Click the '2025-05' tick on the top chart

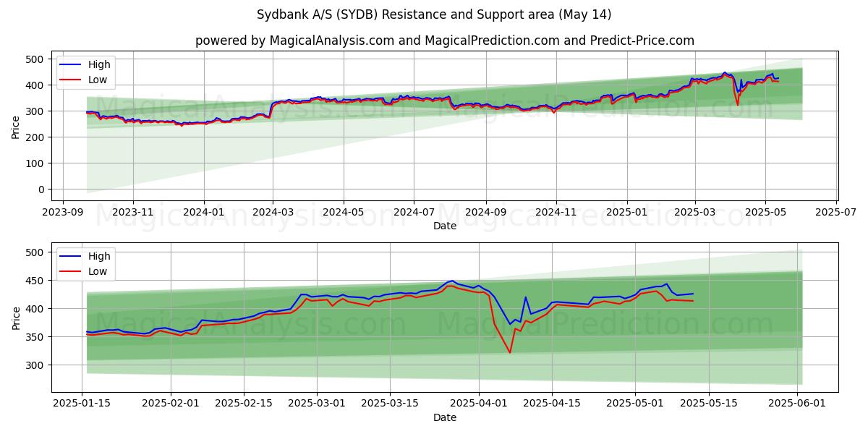point(765,211)
